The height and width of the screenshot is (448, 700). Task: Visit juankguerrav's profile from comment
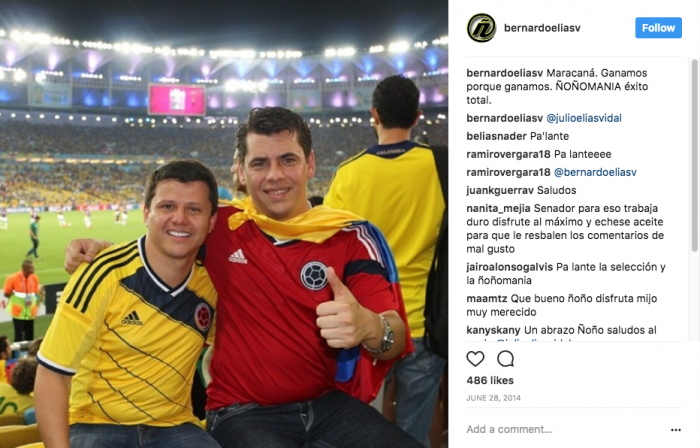click(x=500, y=190)
